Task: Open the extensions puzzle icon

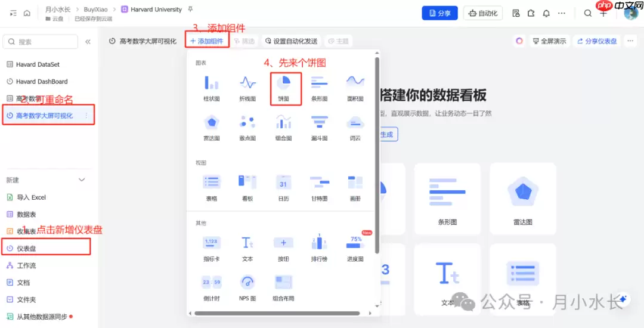Action: pos(531,13)
